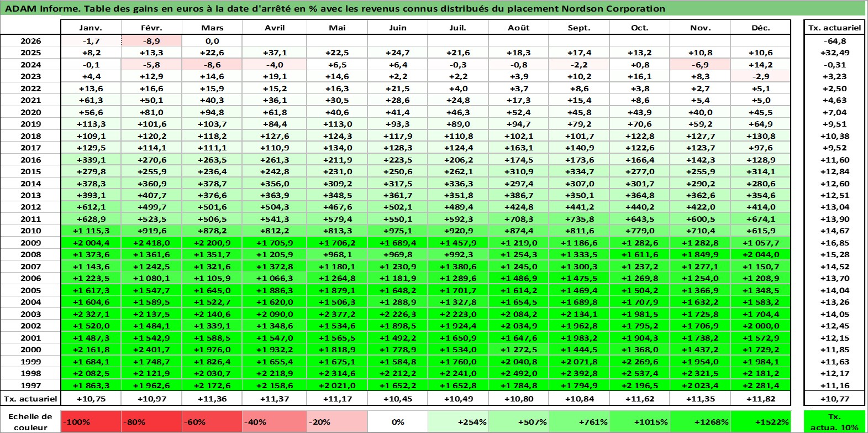
Task: Click the +975,1 cell for Juin 2010
Action: pyautogui.click(x=398, y=231)
